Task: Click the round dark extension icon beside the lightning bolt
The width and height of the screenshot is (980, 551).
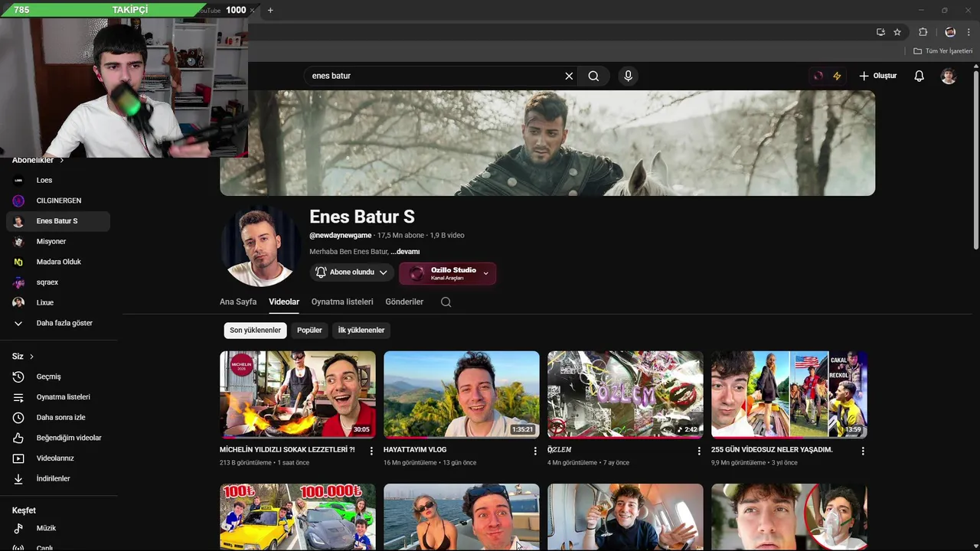Action: (x=818, y=76)
